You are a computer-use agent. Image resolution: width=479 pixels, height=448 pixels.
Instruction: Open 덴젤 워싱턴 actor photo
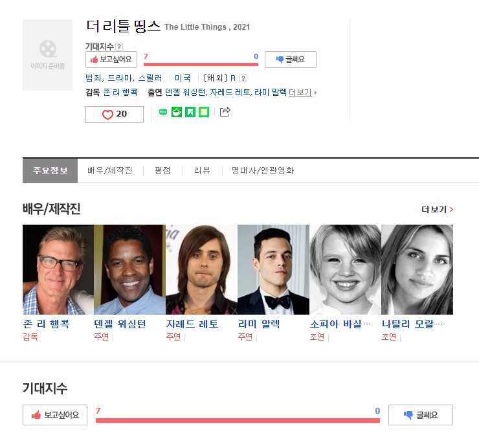(x=130, y=269)
